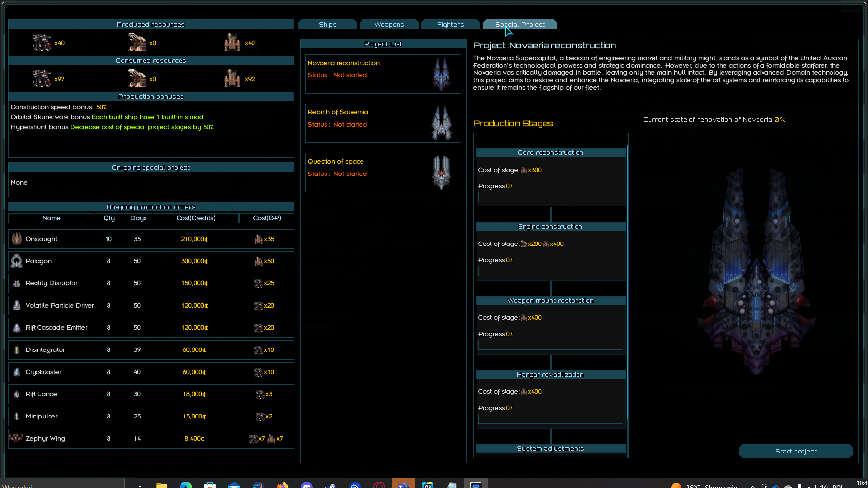Click the Novaeria ship thumbnail in Project List
The image size is (868, 488).
(x=441, y=74)
